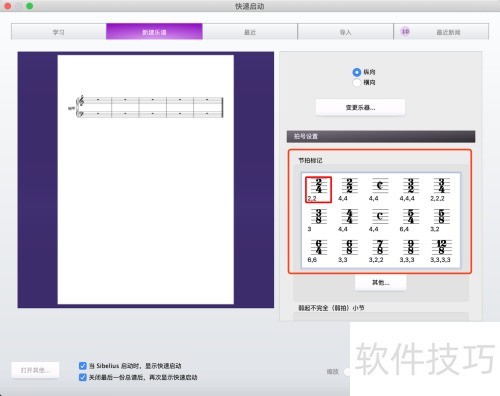Select the 2/4 time signature
This screenshot has height=396, width=500.
click(x=318, y=189)
